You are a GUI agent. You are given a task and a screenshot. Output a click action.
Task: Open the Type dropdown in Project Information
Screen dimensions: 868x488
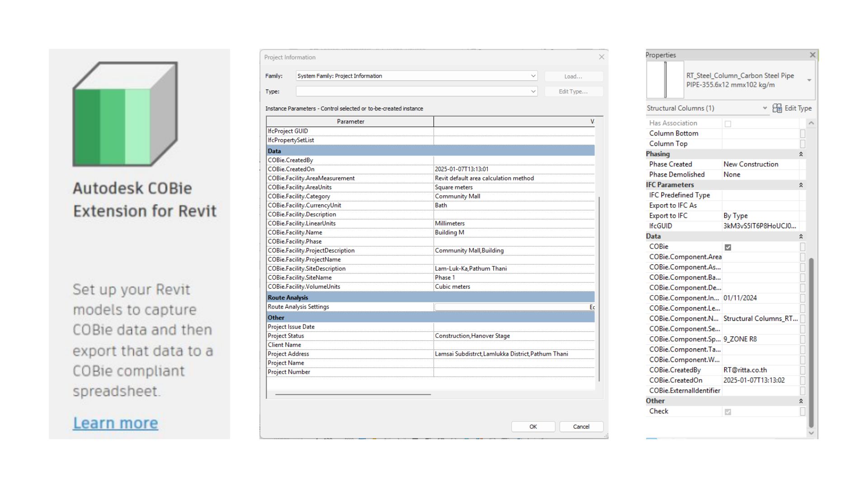417,91
